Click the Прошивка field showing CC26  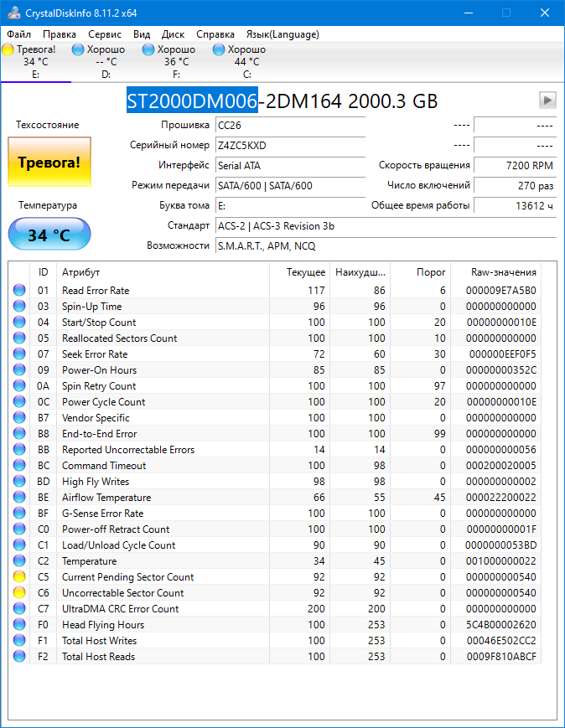point(290,126)
